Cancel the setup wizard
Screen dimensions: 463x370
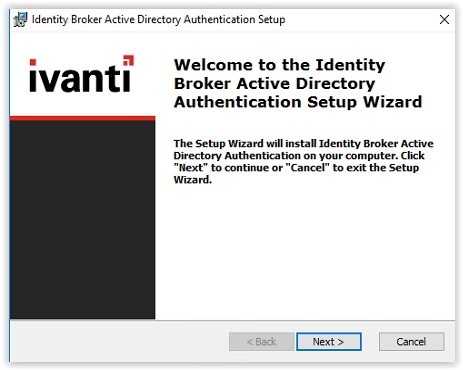click(x=411, y=342)
